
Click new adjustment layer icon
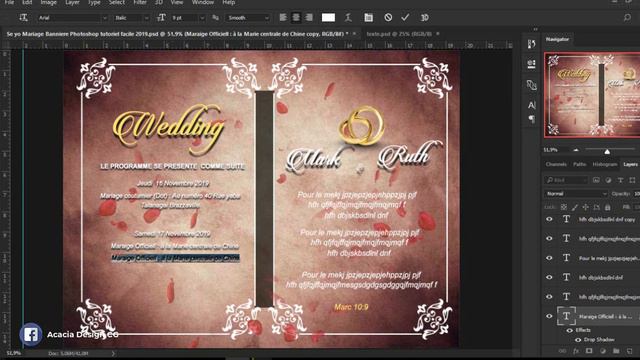pos(603,351)
